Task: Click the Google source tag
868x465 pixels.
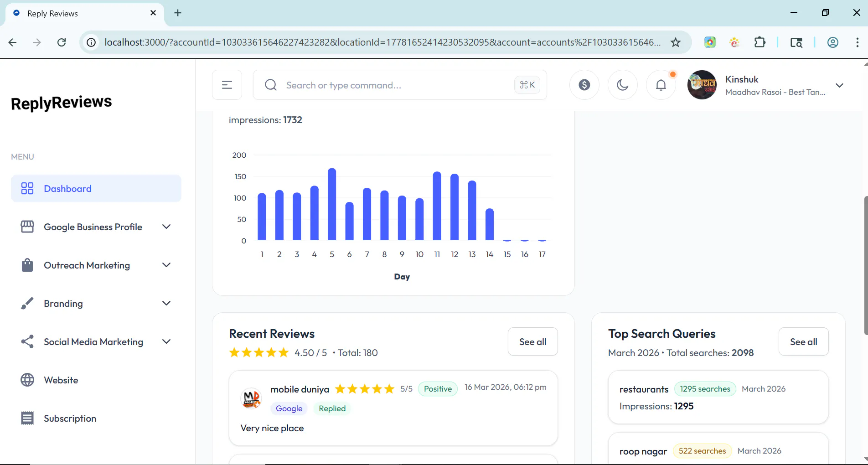Action: (x=289, y=408)
